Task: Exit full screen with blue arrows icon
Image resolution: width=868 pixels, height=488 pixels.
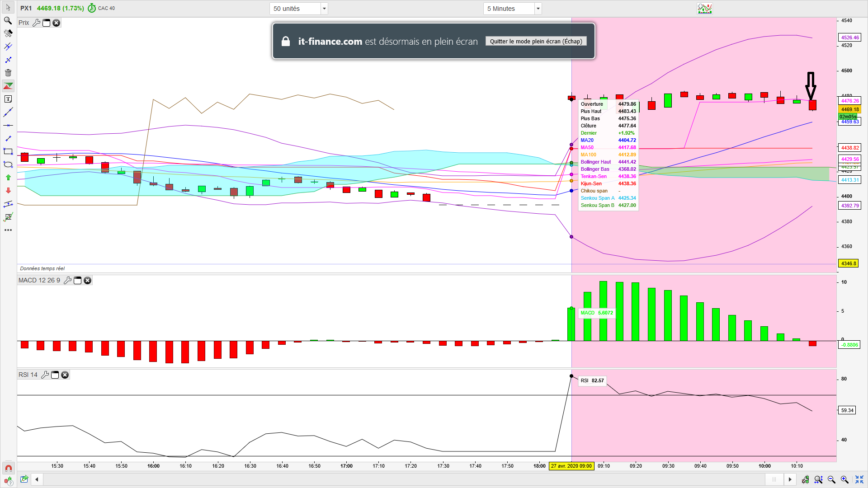Action: tap(859, 479)
